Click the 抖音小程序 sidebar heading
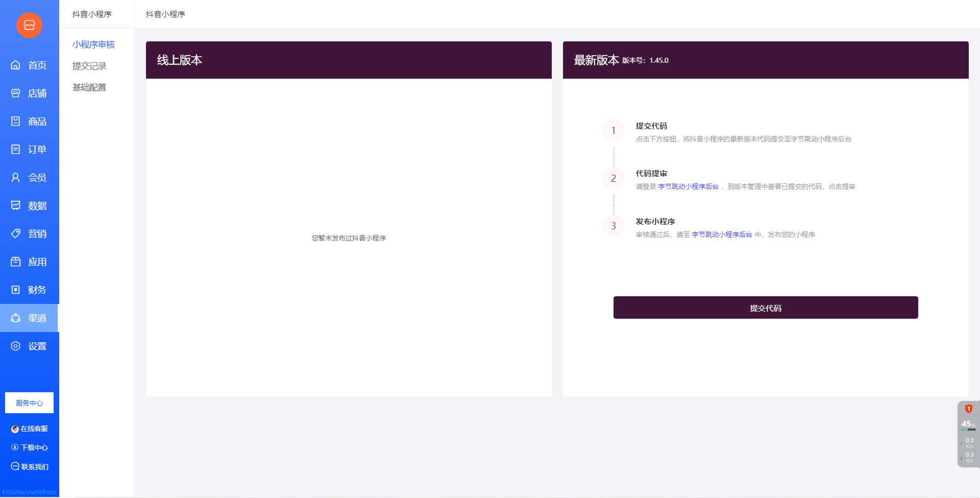The width and height of the screenshot is (980, 498). [92, 14]
